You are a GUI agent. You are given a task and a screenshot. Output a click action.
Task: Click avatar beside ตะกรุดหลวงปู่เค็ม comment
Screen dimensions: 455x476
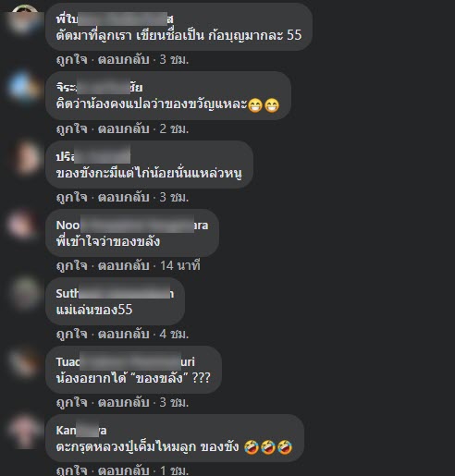25,432
